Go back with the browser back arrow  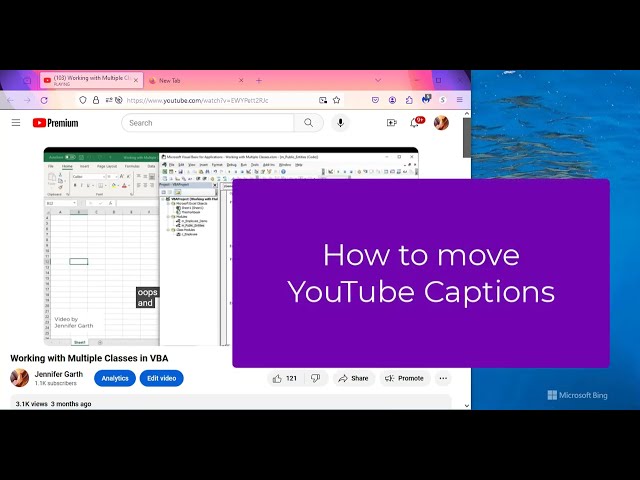click(11, 100)
